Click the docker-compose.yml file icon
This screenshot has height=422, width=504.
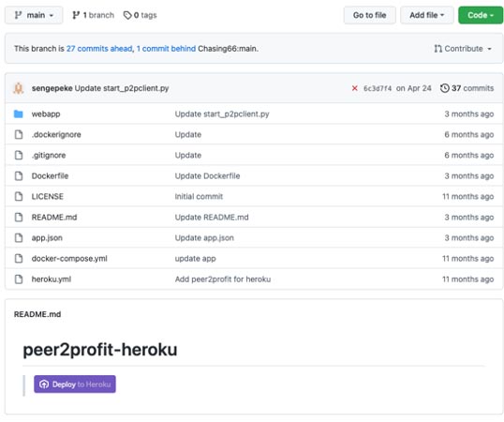pos(19,258)
